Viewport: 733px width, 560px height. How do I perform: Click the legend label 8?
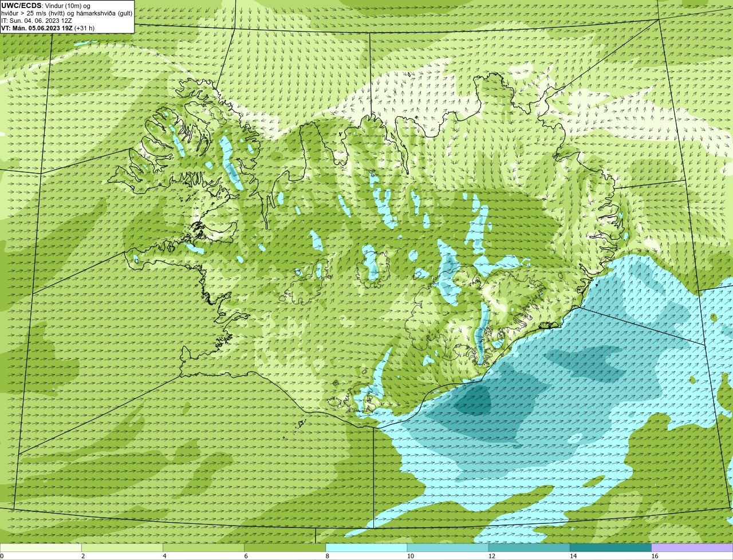click(x=328, y=556)
